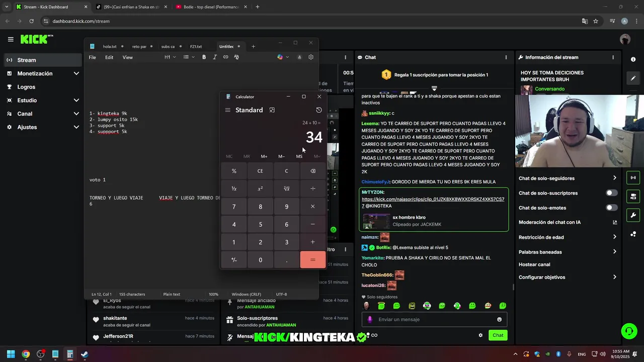644x362 pixels.
Task: Edit stream info pencil icon
Action: (x=633, y=78)
